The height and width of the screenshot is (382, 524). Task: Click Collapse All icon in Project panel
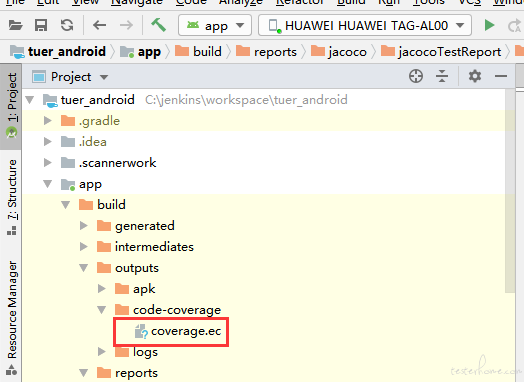click(x=442, y=76)
